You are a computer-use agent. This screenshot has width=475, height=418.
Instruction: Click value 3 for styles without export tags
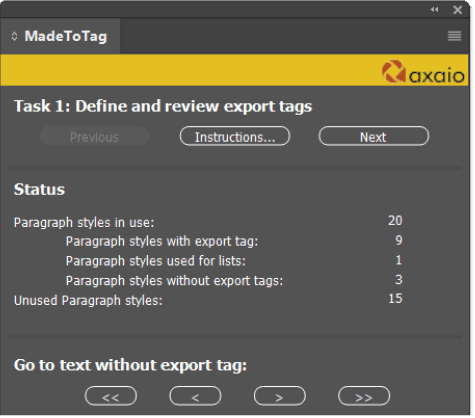(x=399, y=279)
